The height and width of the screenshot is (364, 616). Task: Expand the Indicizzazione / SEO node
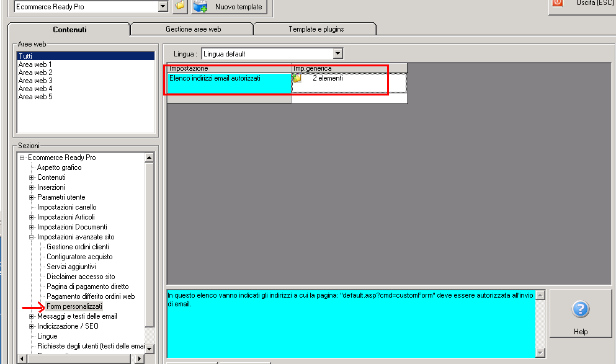coord(32,326)
